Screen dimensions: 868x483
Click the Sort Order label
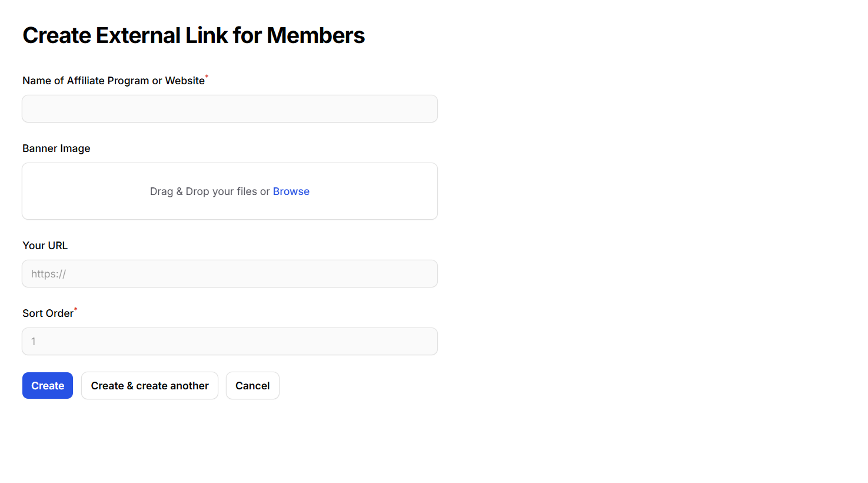[48, 313]
